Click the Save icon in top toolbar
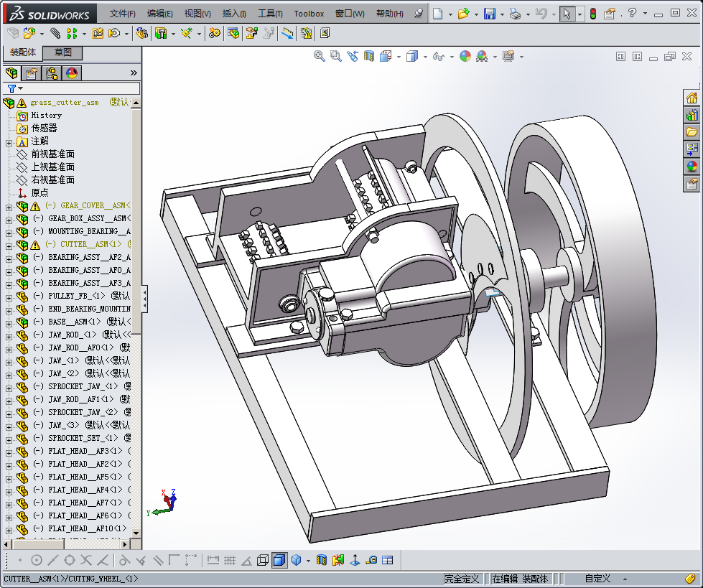Viewport: 703px width, 588px height. pyautogui.click(x=489, y=14)
